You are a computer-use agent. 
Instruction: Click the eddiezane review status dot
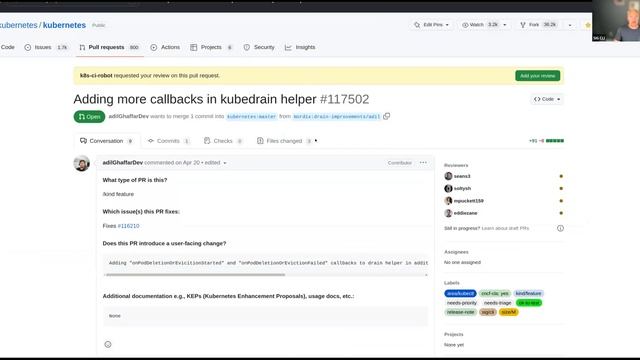pyautogui.click(x=561, y=213)
